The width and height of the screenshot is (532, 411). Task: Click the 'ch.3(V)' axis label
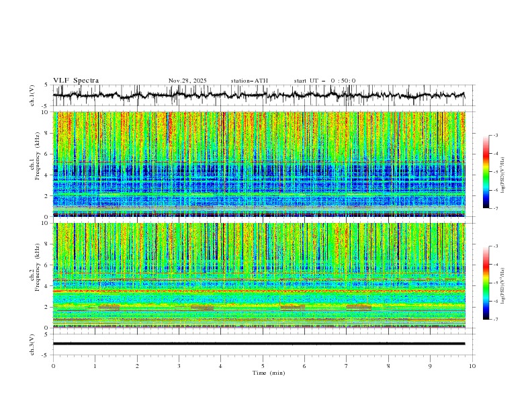[x=32, y=345]
